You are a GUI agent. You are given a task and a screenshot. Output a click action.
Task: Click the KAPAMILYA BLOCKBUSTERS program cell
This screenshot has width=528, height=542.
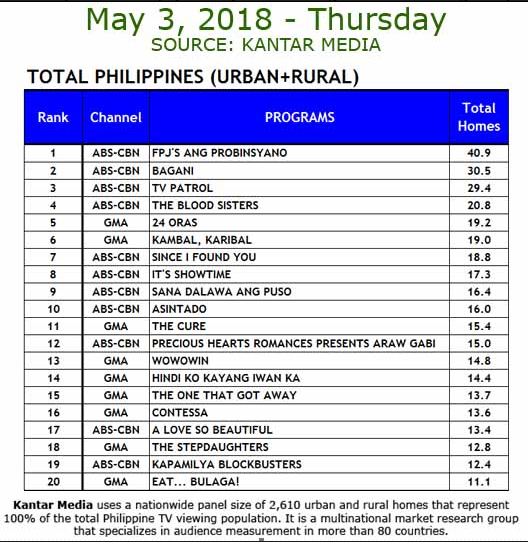[x=299, y=465]
